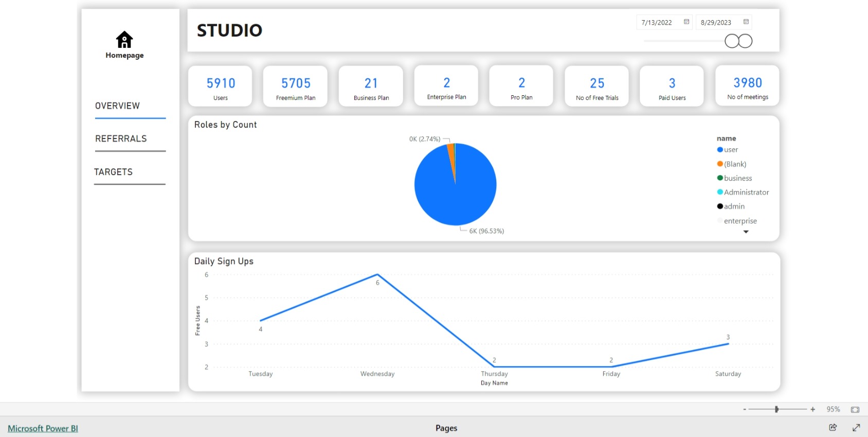Viewport: 868px width, 437px height.
Task: Enter full screen mode with the expand arrows icon
Action: (856, 427)
